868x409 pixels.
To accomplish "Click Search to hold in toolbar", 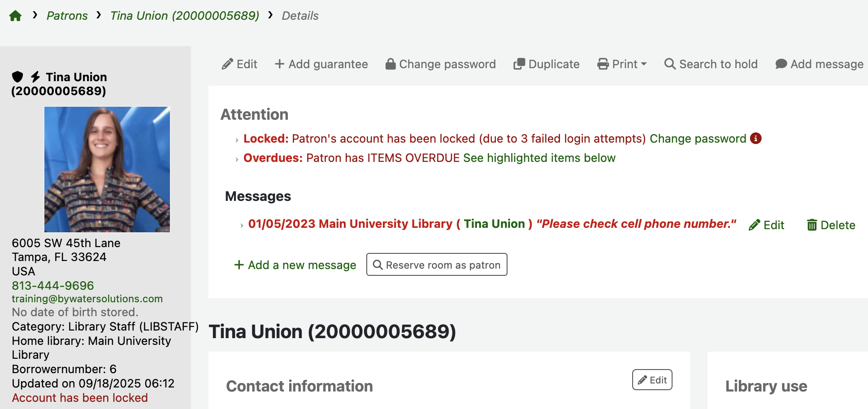I will tap(711, 64).
